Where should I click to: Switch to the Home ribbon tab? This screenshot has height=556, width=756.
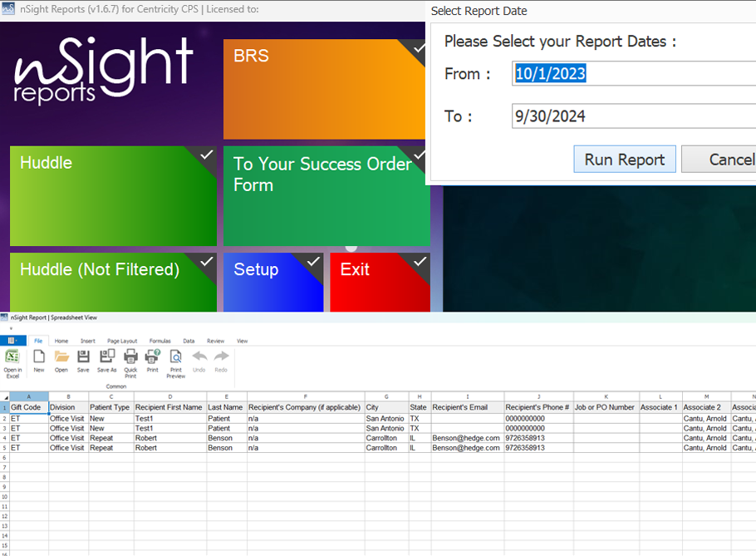click(61, 341)
